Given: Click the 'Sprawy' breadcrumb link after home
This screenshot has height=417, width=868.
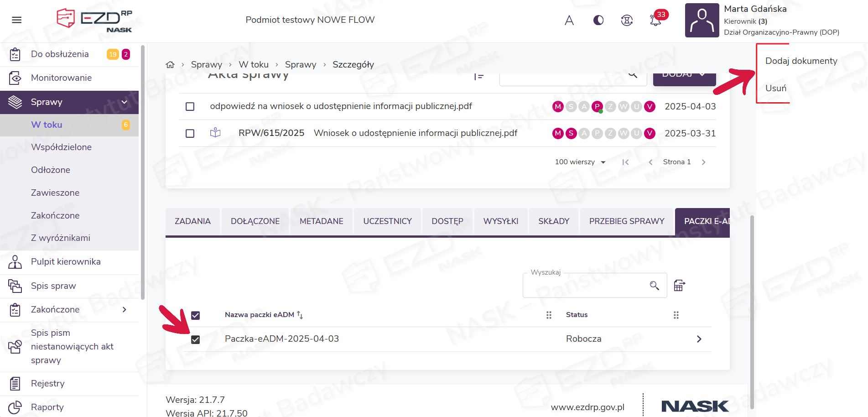Looking at the screenshot, I should point(206,65).
